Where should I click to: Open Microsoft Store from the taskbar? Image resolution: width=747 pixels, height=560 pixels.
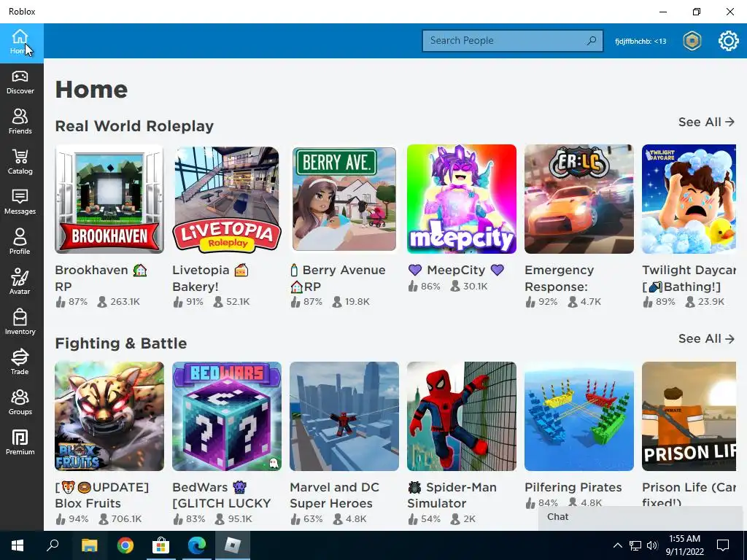[160, 545]
